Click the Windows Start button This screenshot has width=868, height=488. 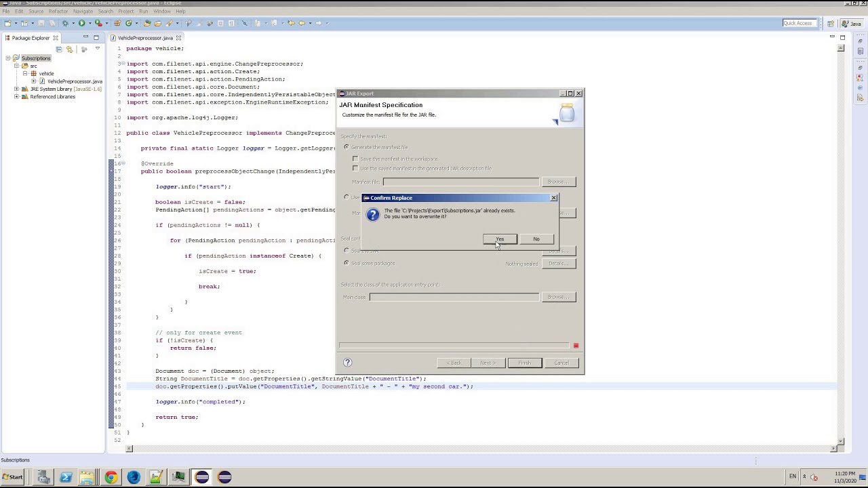click(12, 477)
